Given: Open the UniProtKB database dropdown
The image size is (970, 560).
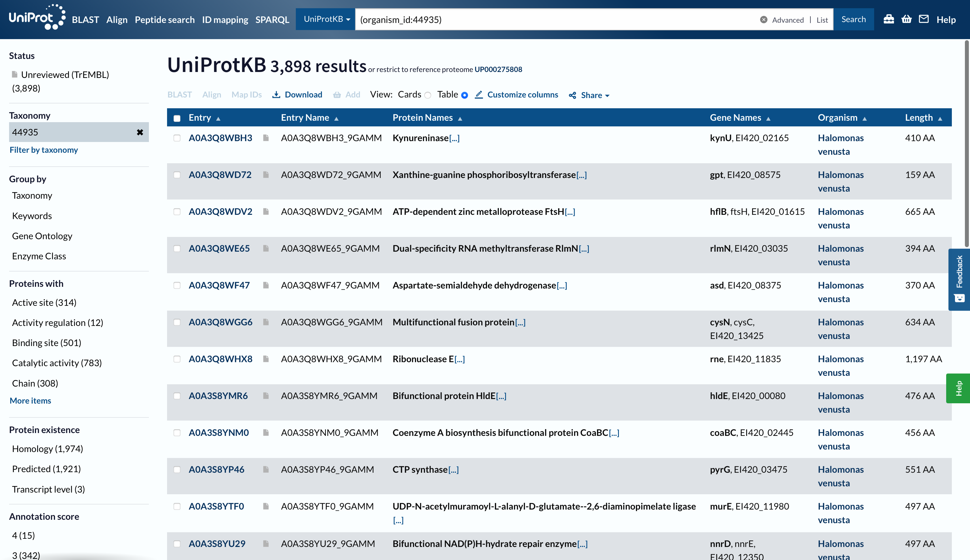Looking at the screenshot, I should [x=326, y=19].
